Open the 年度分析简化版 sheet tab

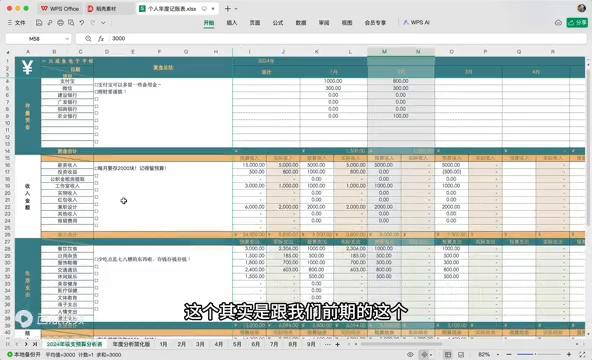coord(131,344)
